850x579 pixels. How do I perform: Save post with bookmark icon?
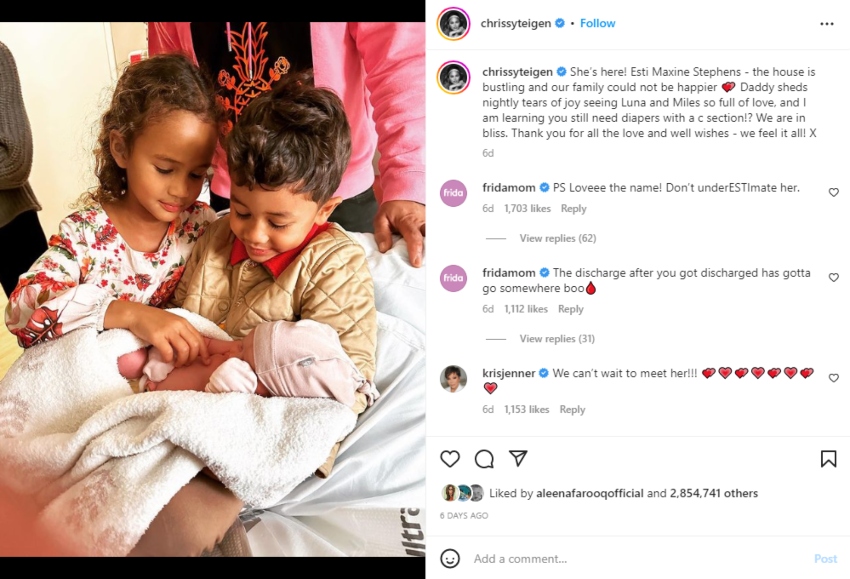tap(828, 459)
